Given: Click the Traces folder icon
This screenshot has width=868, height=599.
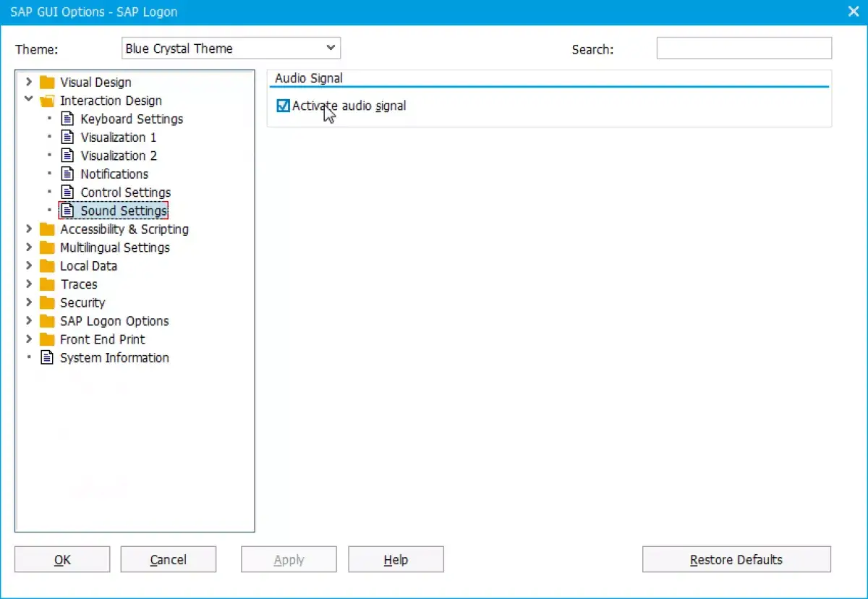Looking at the screenshot, I should (47, 284).
